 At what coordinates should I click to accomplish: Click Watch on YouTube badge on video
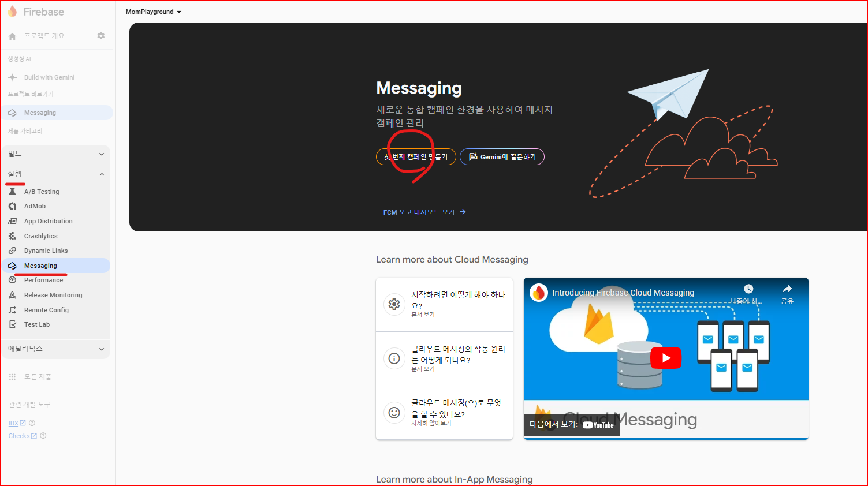[572, 425]
